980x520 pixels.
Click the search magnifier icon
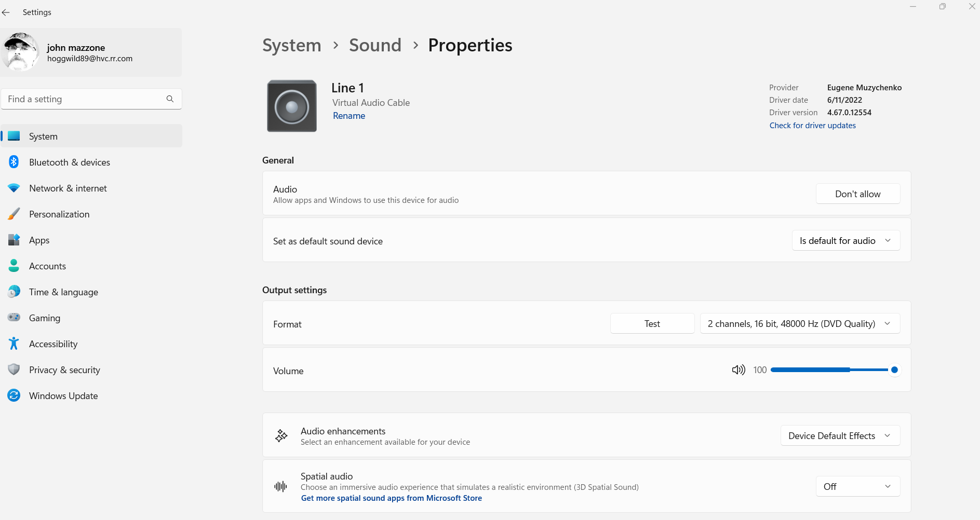170,99
